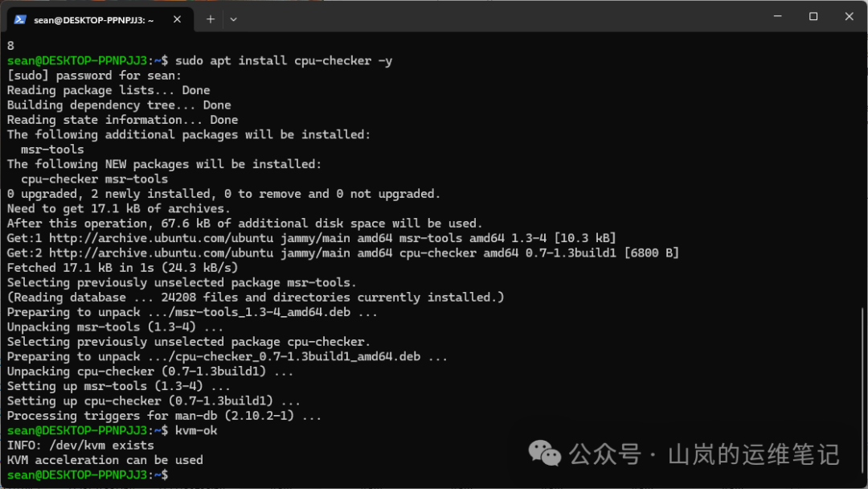This screenshot has width=868, height=489.
Task: Click the PowerShell icon on the terminal tab
Action: 20,19
